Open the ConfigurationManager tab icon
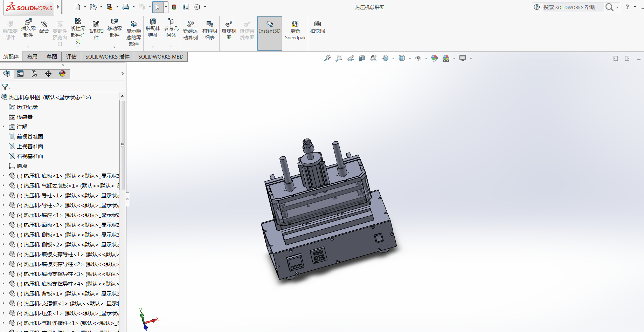 click(x=34, y=74)
